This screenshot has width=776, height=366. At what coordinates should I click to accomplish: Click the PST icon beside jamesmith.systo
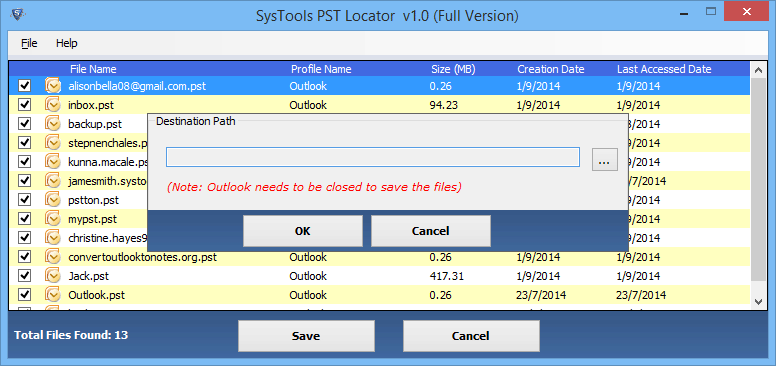point(53,181)
